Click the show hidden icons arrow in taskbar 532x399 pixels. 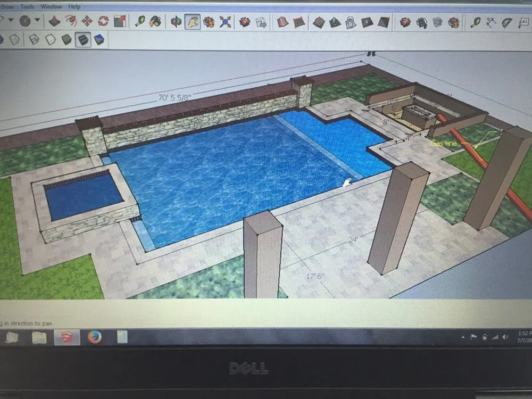point(463,337)
